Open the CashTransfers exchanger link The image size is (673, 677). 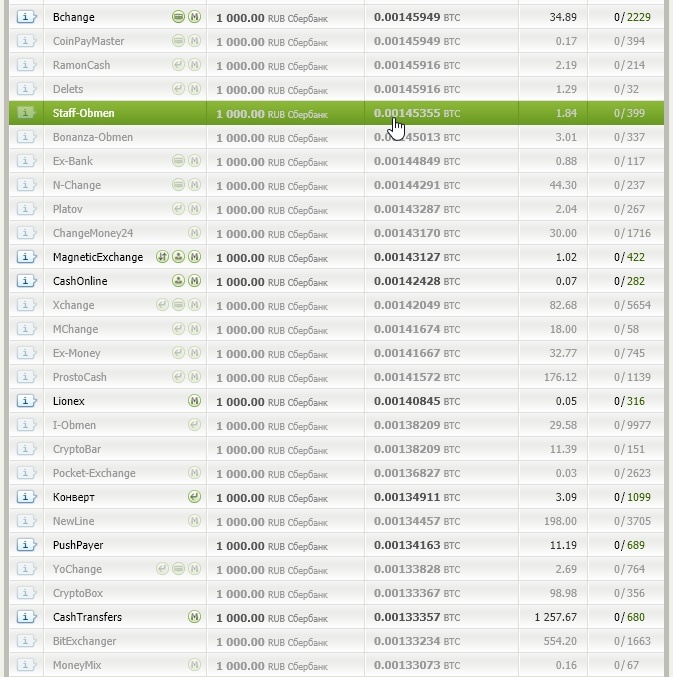[88, 617]
